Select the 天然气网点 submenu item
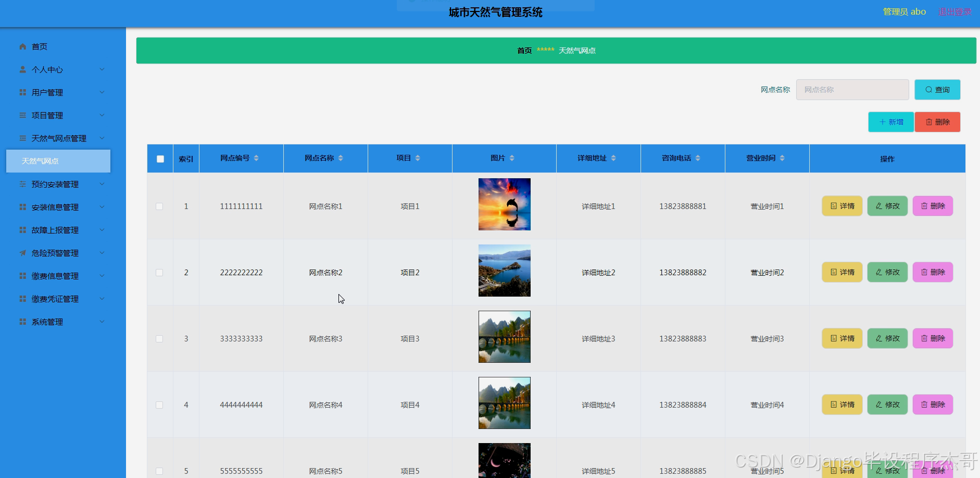Viewport: 980px width, 478px height. click(58, 161)
